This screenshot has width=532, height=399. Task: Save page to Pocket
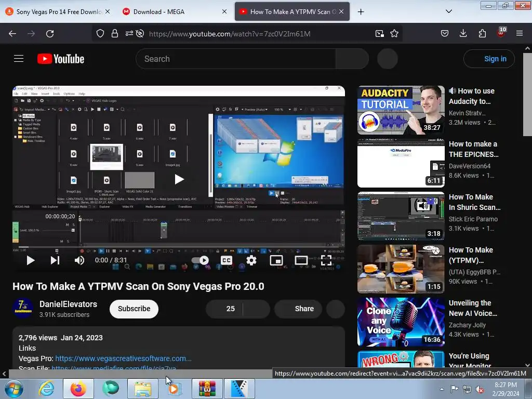(445, 33)
